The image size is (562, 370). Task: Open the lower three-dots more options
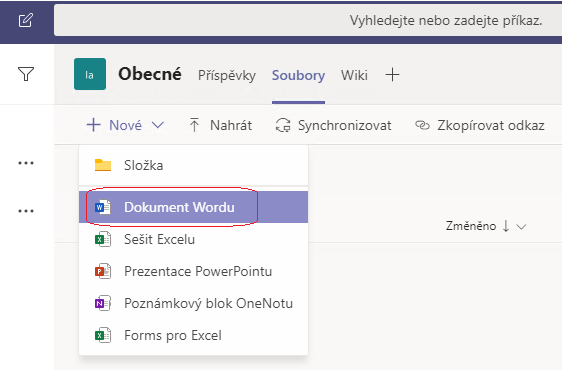[x=26, y=211]
